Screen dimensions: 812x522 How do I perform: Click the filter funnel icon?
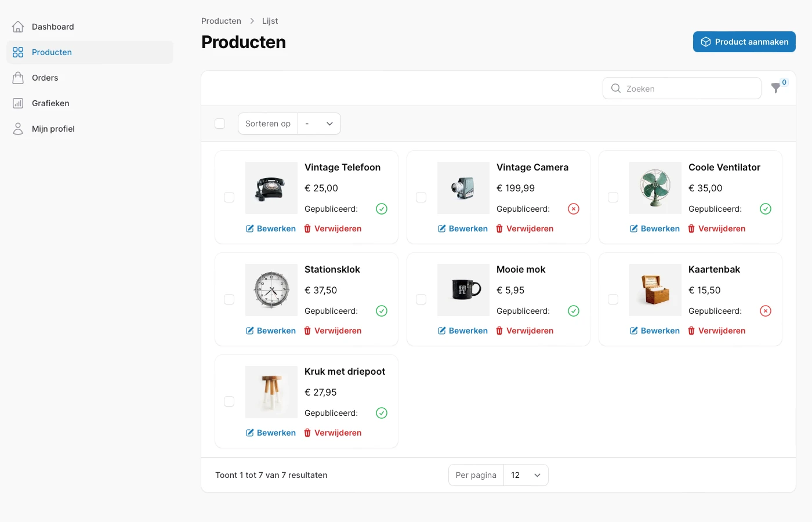point(775,88)
